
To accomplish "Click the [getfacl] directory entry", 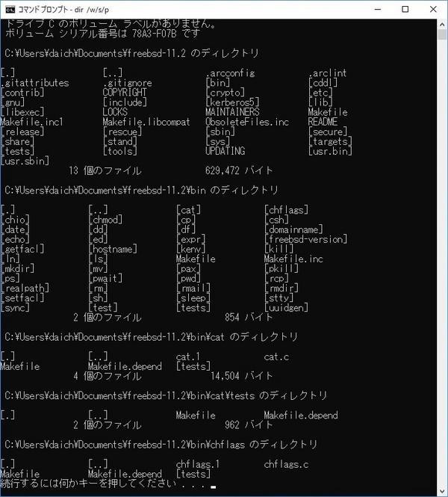I will [x=22, y=249].
